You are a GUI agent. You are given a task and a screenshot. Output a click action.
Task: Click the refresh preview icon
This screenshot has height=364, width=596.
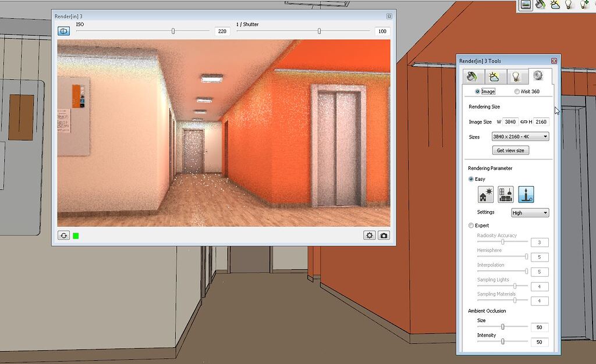[x=64, y=235]
